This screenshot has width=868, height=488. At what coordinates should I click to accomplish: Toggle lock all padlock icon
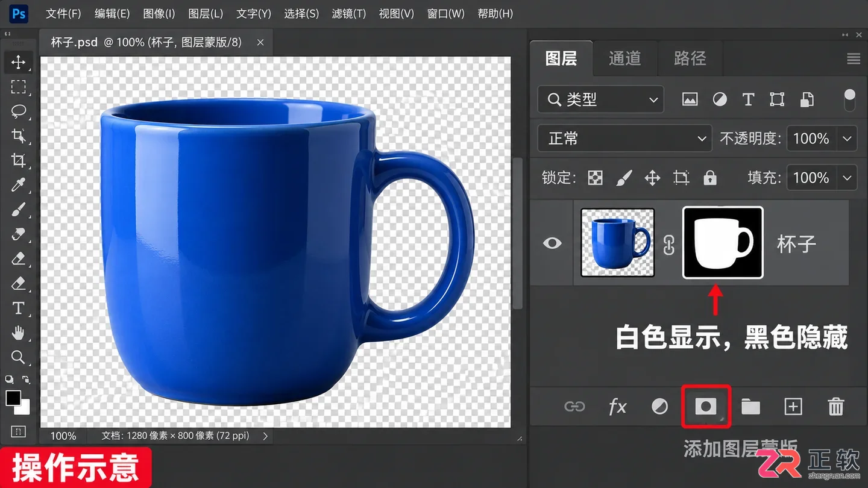tap(710, 178)
